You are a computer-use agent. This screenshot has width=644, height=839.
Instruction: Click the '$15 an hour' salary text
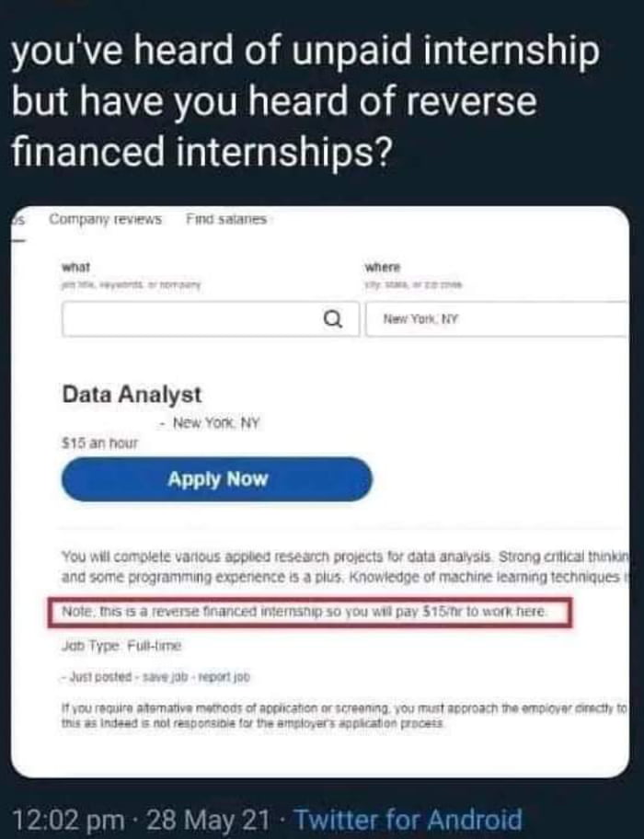point(100,442)
